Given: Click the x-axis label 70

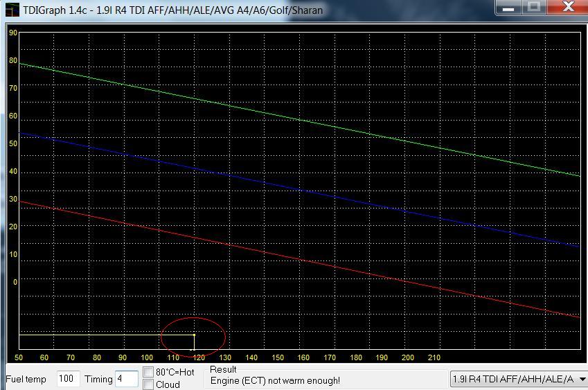Looking at the screenshot, I should tap(71, 357).
